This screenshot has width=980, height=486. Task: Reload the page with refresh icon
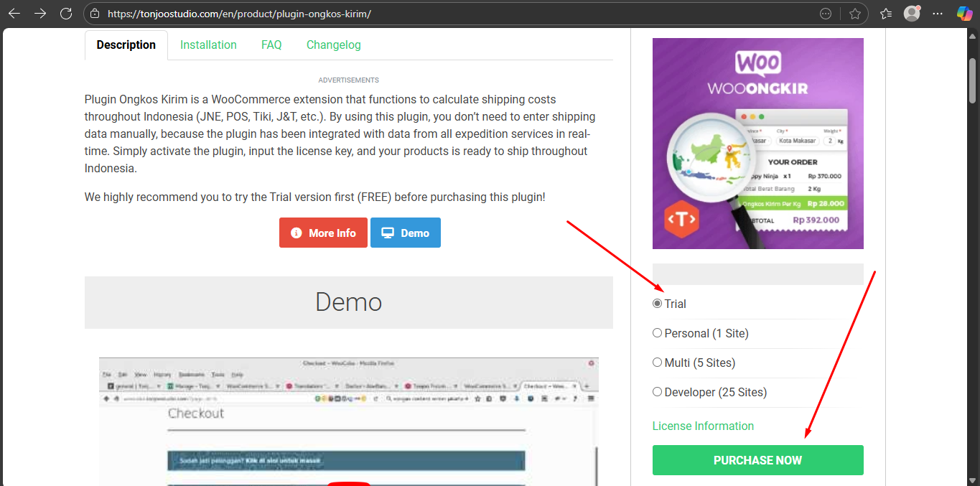tap(66, 14)
